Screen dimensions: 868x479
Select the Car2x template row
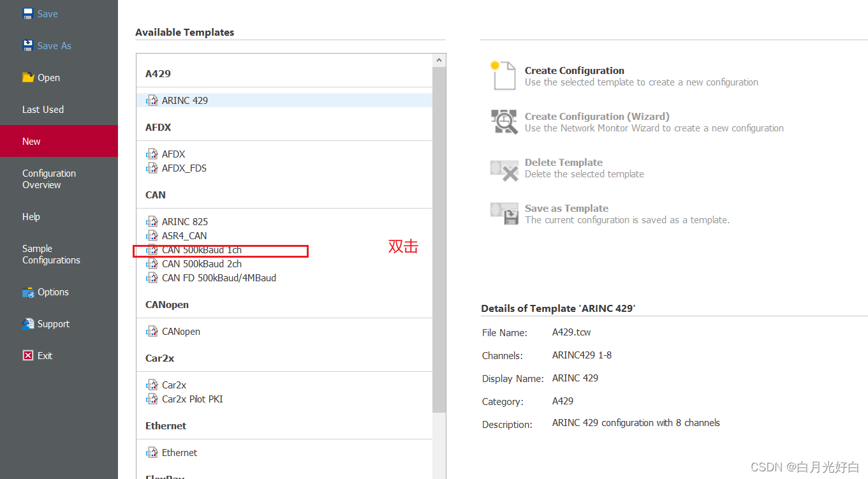284,385
